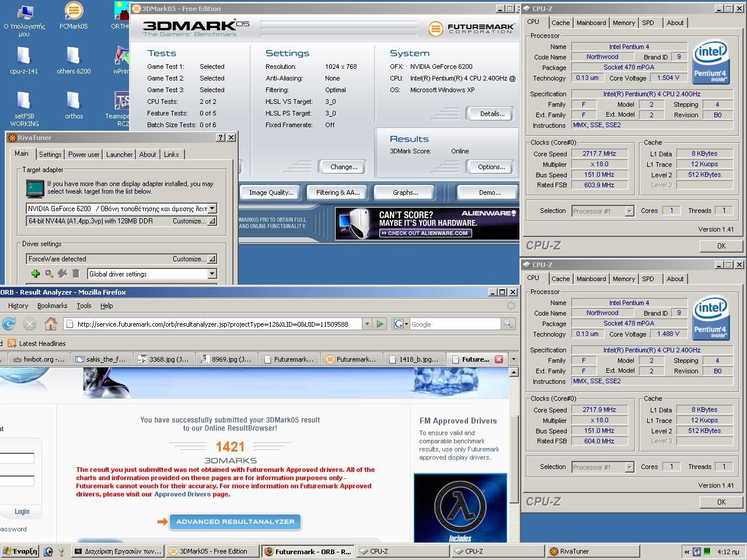This screenshot has height=560, width=747.
Task: Close the active Futuremark tab with red X
Action: [x=499, y=359]
